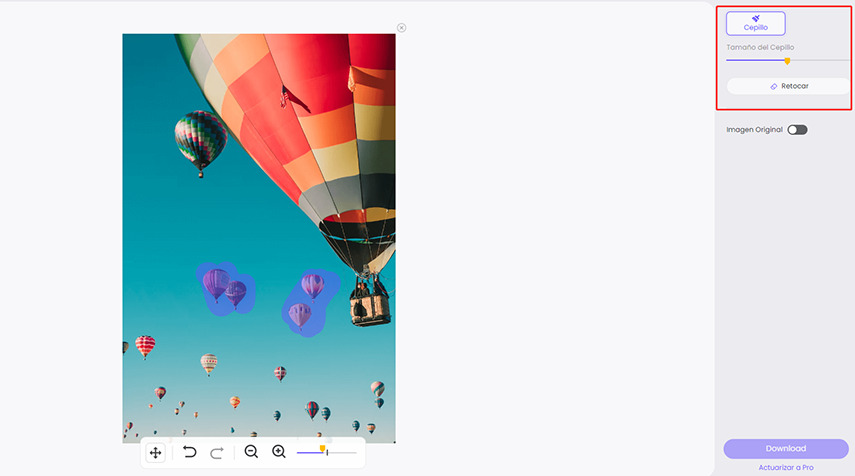This screenshot has height=476, width=855.
Task: Click the left pair of masked purple balloons
Action: (x=225, y=288)
